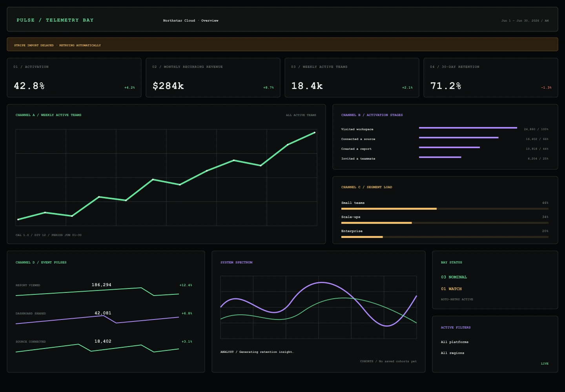This screenshot has width=565, height=392.
Task: Click the PULSE / TELEMETRY BAY logo text
Action: 55,20
